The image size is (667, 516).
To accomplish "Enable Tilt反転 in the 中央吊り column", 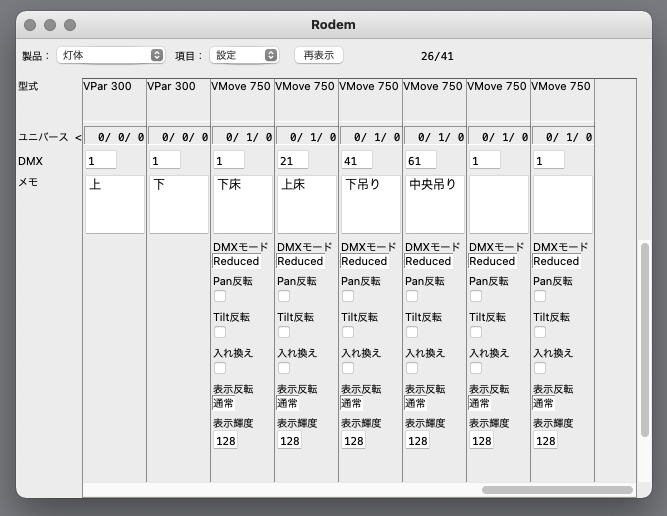I will coord(412,332).
